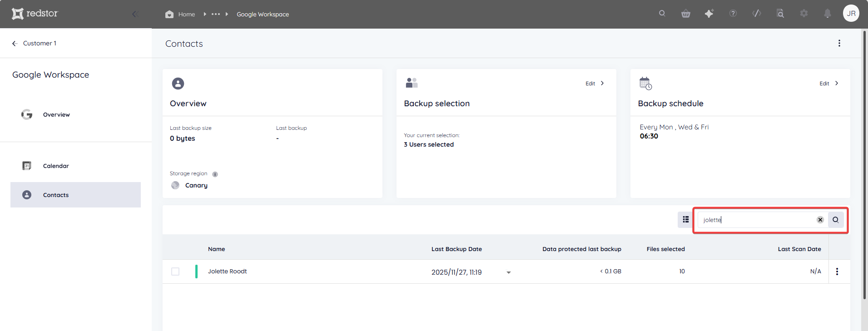Screen dimensions: 868x331
Task: Click the page vertical scrollbar
Action: point(864,165)
